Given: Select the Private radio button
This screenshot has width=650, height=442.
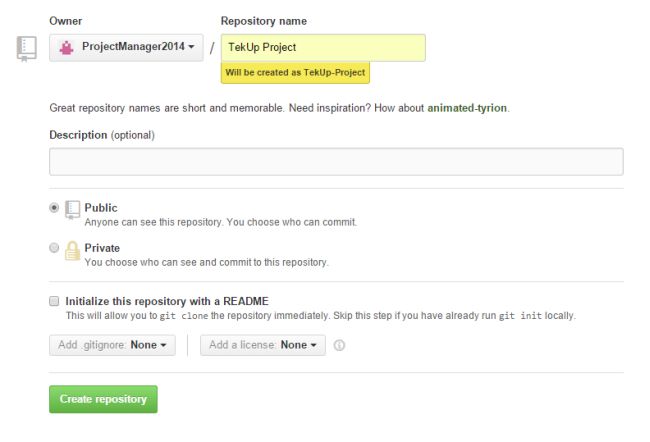Looking at the screenshot, I should pos(54,248).
